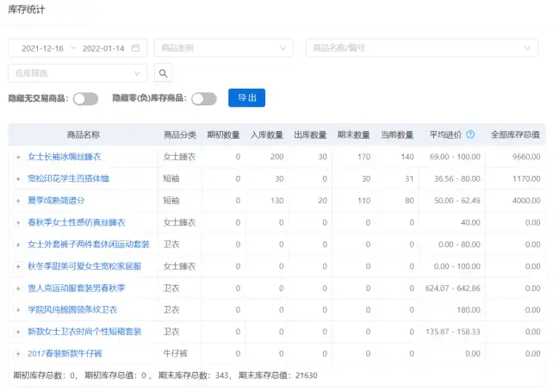Open the 女士外套裤子两件套休闲运动套装 link
Image resolution: width=553 pixels, height=392 pixels.
point(89,244)
